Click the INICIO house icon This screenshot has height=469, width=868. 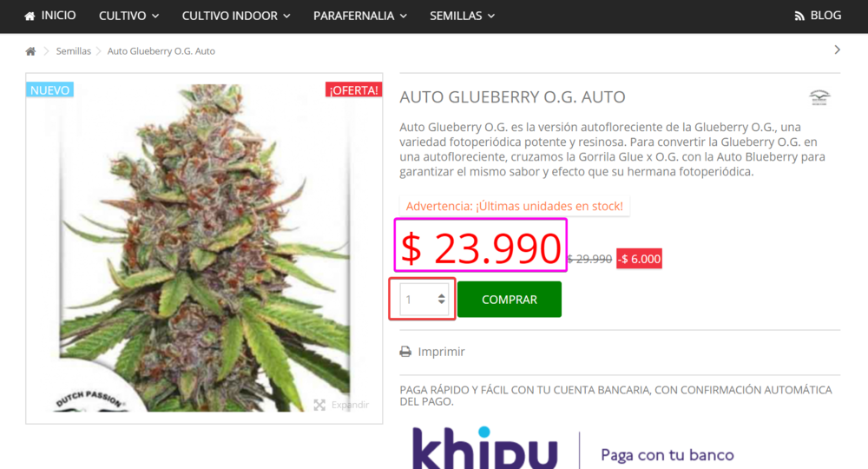click(x=30, y=16)
